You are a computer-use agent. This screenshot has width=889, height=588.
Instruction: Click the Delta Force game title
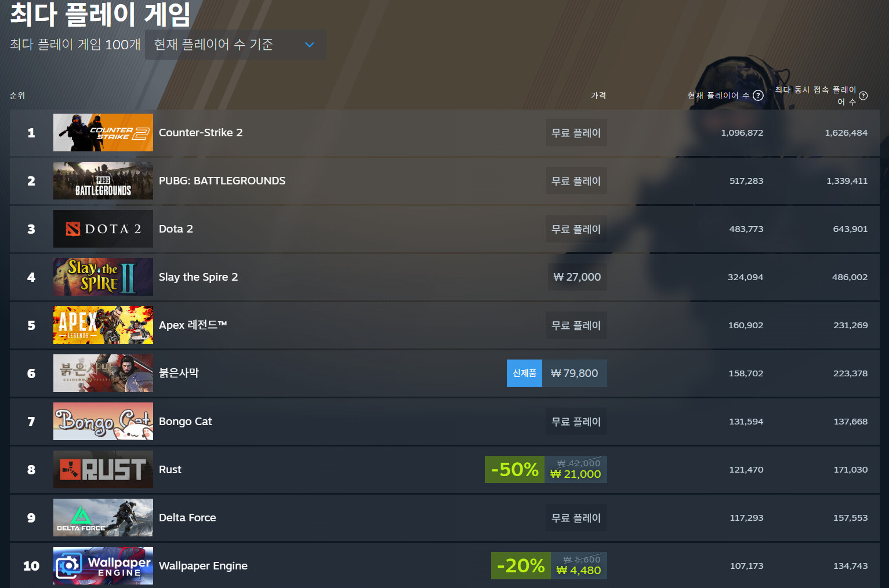[x=187, y=518]
